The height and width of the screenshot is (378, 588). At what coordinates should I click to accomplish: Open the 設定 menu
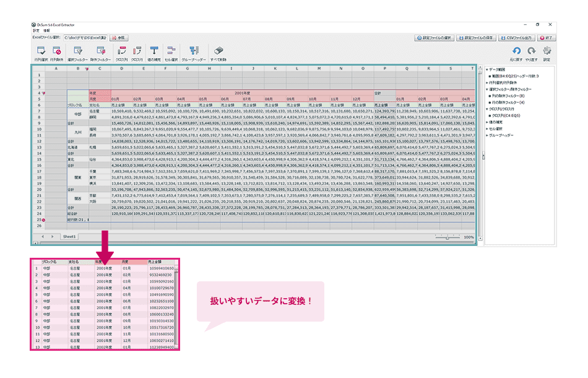tap(35, 31)
